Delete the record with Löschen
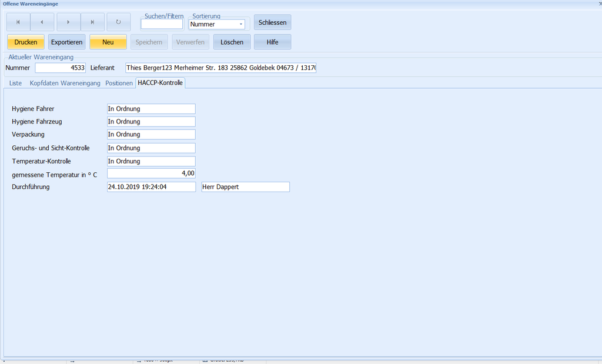This screenshot has width=602, height=364. coord(232,42)
